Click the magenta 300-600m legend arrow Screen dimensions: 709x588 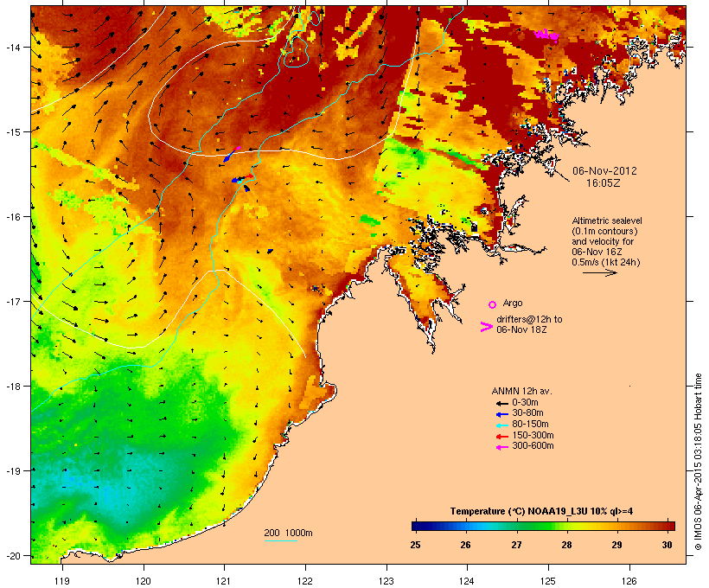click(501, 447)
